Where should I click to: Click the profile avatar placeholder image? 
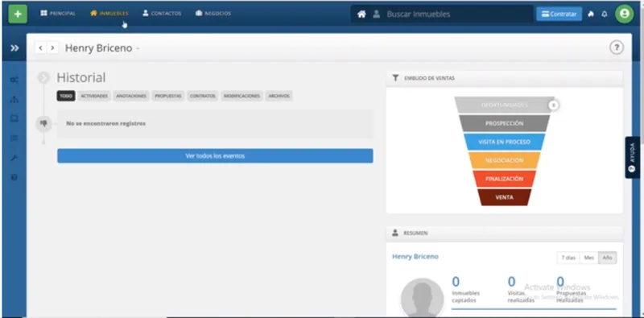pos(422,297)
